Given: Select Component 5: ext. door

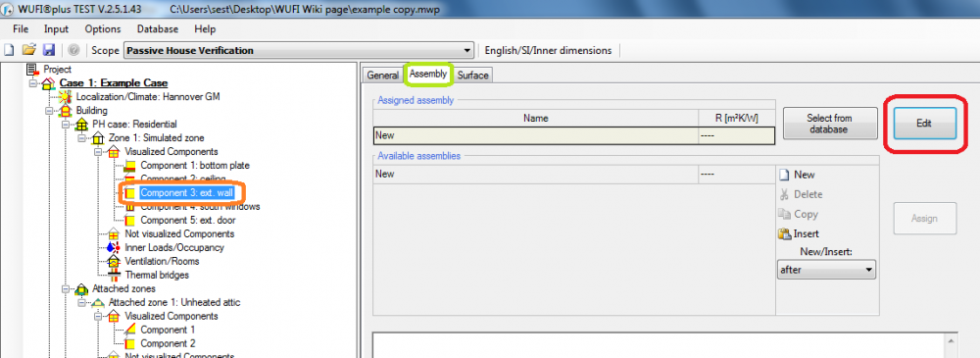Looking at the screenshot, I should pyautogui.click(x=187, y=221).
